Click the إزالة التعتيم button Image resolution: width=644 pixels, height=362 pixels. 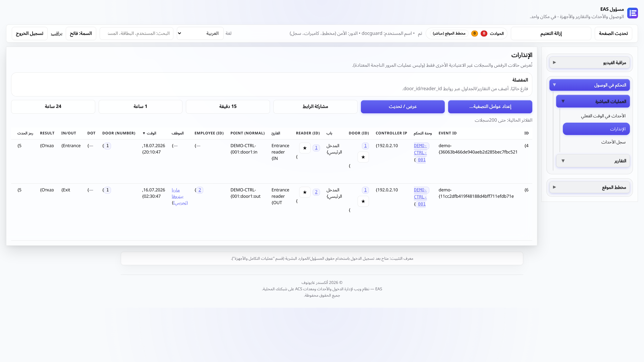click(551, 33)
